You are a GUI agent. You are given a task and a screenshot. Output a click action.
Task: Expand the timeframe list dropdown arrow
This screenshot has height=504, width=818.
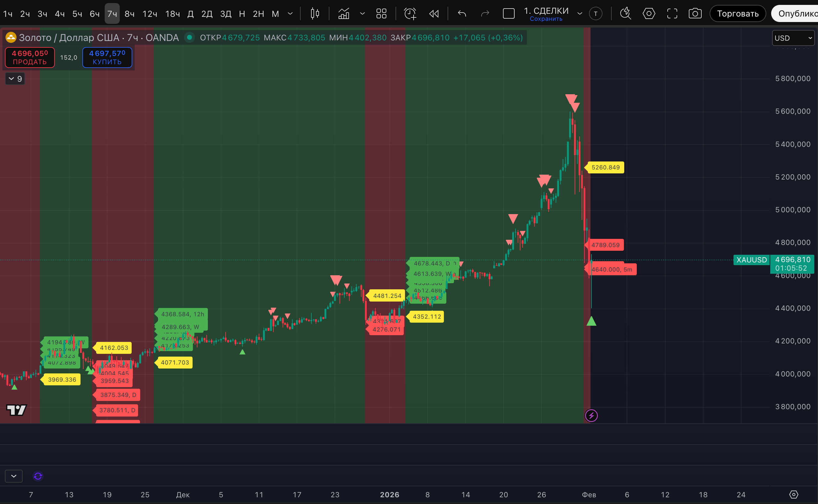coord(290,14)
